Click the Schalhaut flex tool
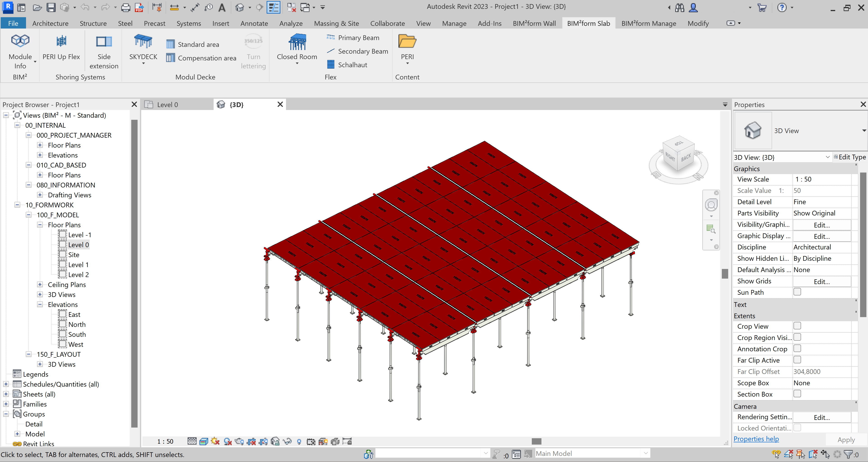This screenshot has height=462, width=868. click(347, 64)
